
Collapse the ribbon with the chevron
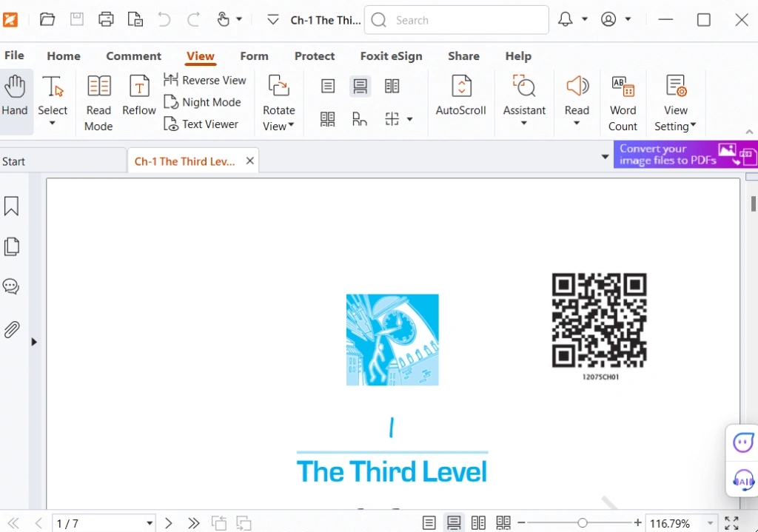[x=749, y=132]
